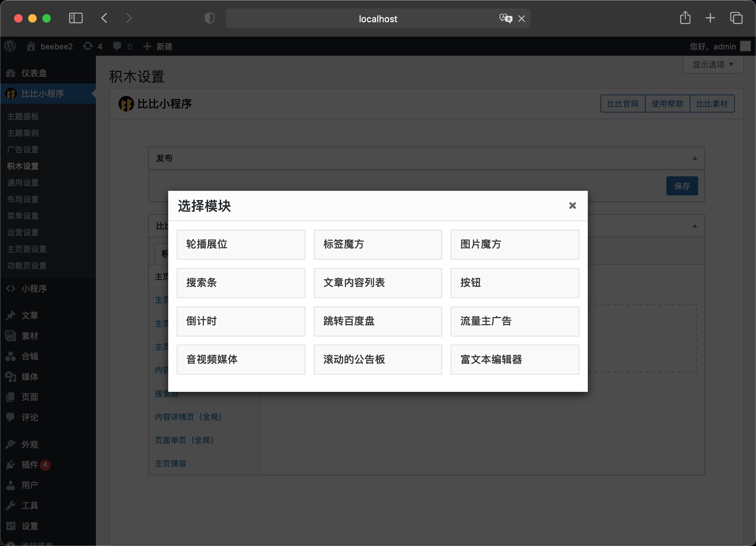Click the localhost address bar
The height and width of the screenshot is (546, 756).
[x=378, y=18]
